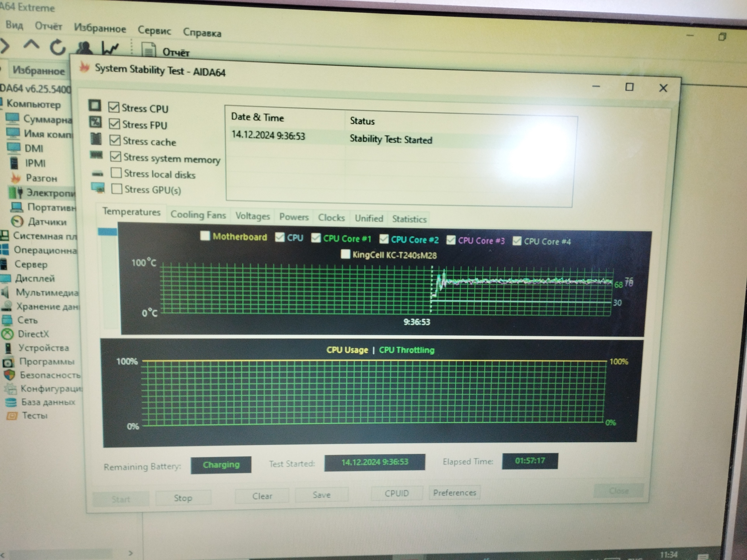Select the Датчики sensor icon in sidebar

point(17,221)
